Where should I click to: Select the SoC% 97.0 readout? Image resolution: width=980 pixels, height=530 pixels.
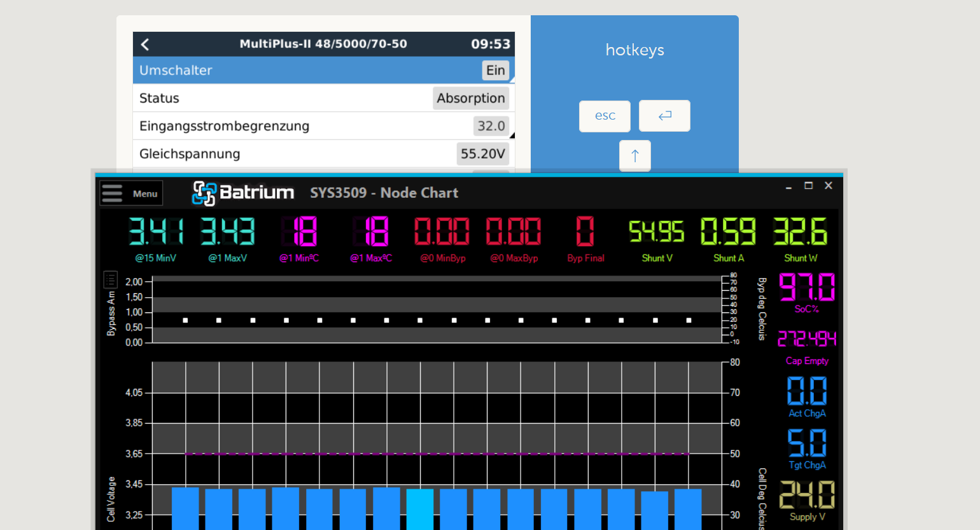point(807,293)
